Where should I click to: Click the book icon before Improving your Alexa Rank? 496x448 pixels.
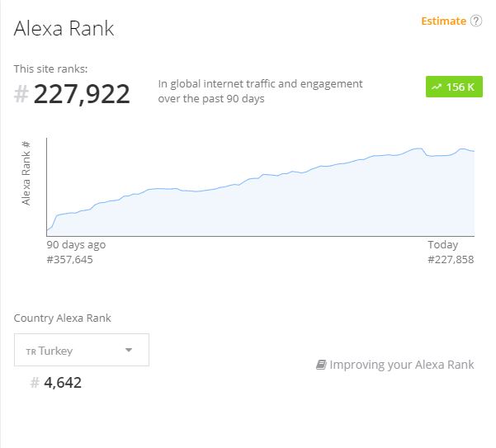click(321, 365)
